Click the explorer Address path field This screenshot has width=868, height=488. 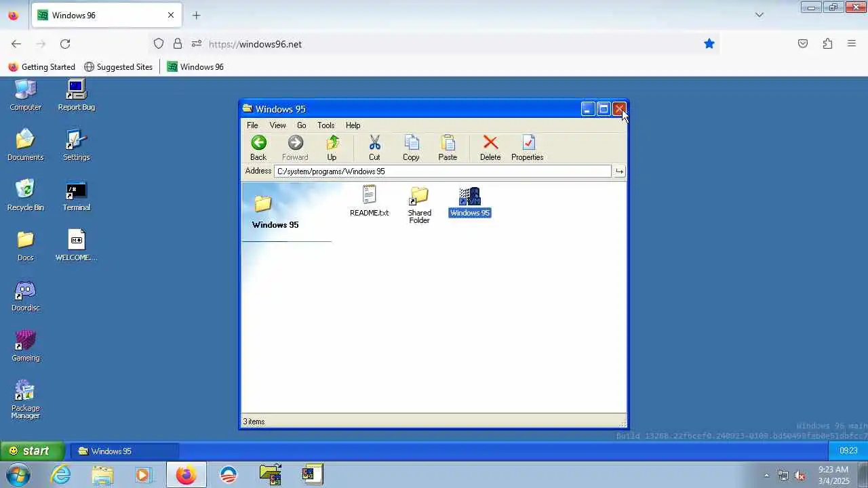(x=443, y=171)
